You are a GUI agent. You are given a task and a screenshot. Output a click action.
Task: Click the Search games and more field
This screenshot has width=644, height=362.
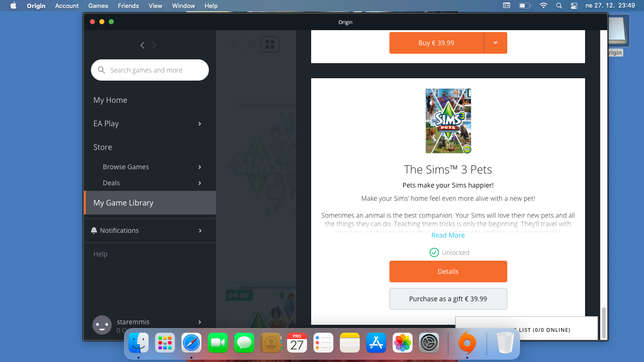150,70
